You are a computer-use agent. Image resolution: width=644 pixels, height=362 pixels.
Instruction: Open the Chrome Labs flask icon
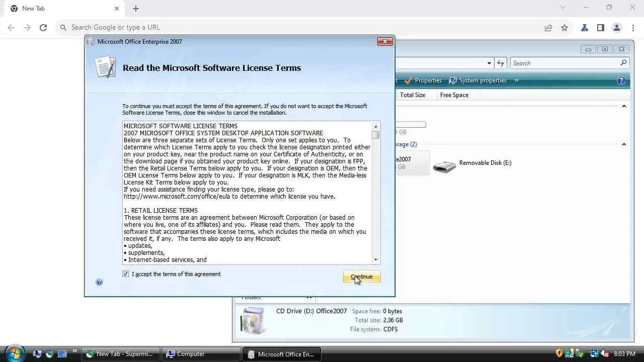584,28
